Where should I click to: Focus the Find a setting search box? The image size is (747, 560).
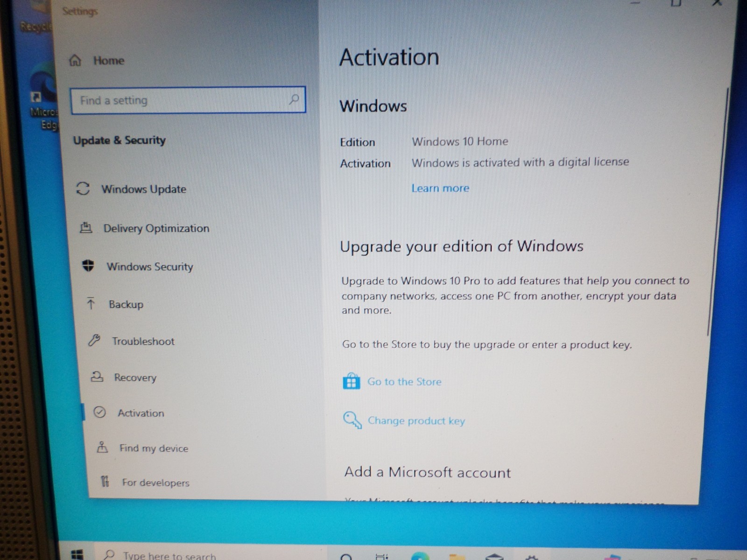pyautogui.click(x=188, y=100)
